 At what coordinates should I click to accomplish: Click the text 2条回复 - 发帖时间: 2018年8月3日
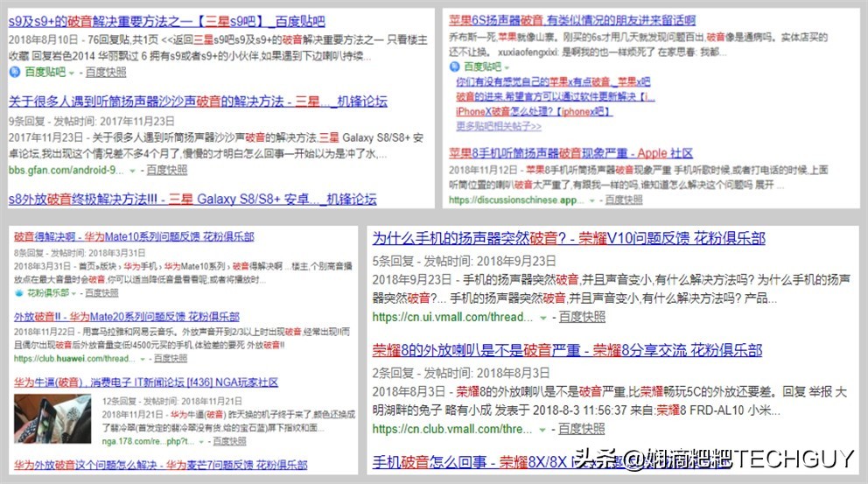(460, 373)
